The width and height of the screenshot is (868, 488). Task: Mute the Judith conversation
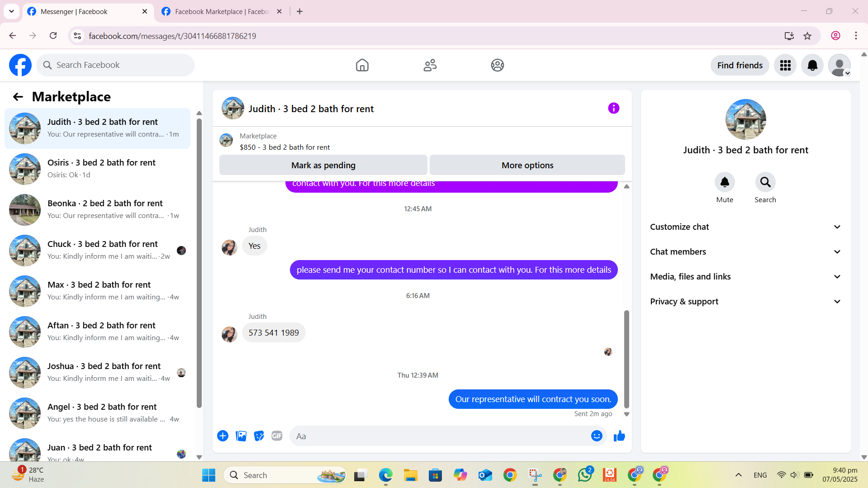pos(725,182)
